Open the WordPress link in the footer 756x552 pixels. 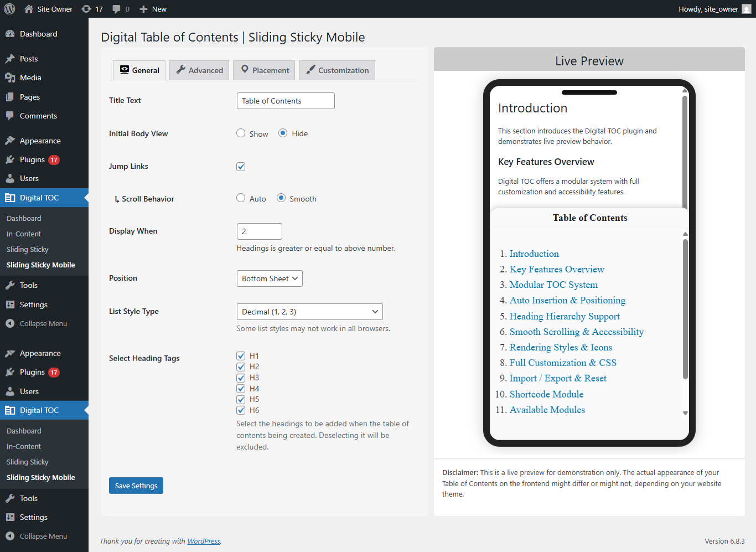[204, 541]
